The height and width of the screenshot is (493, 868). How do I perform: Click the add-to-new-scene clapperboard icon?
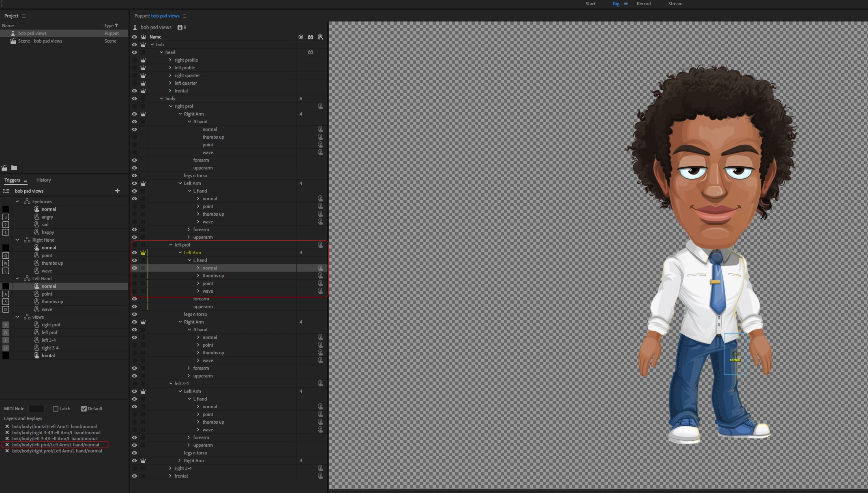[x=4, y=167]
